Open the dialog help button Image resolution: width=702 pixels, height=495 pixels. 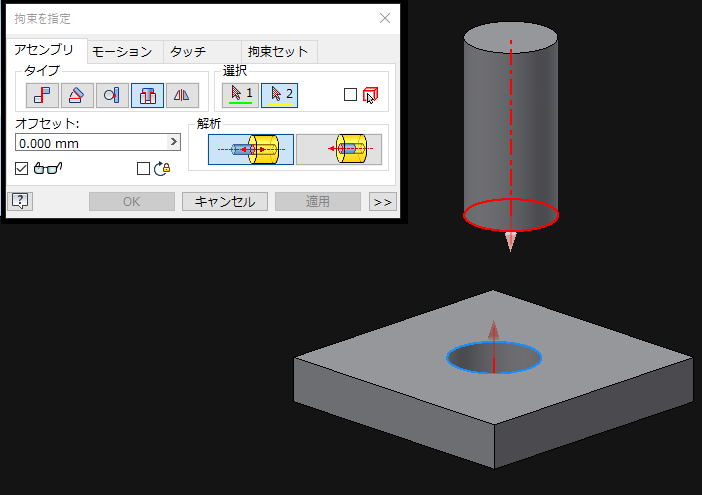pyautogui.click(x=21, y=201)
